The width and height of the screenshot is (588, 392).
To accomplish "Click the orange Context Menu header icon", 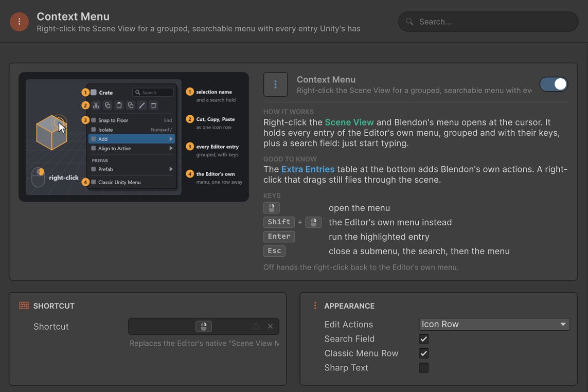I will click(19, 22).
